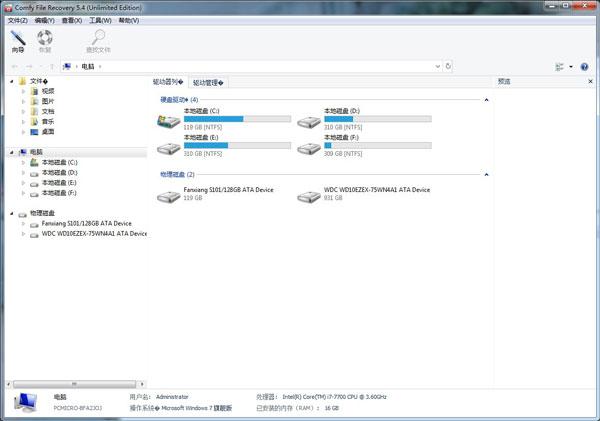
Task: Collapse the hard disk drives (4) section
Action: point(486,100)
